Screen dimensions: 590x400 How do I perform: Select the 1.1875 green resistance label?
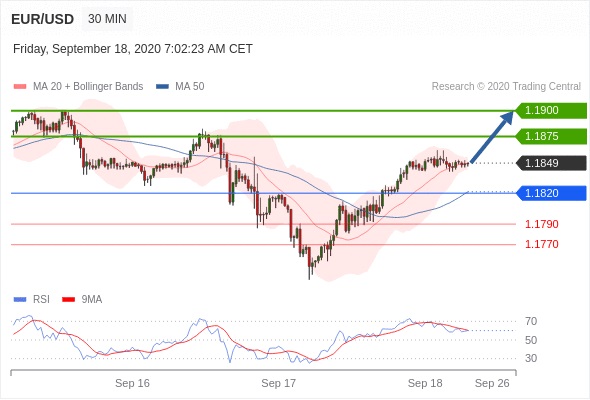coord(551,136)
